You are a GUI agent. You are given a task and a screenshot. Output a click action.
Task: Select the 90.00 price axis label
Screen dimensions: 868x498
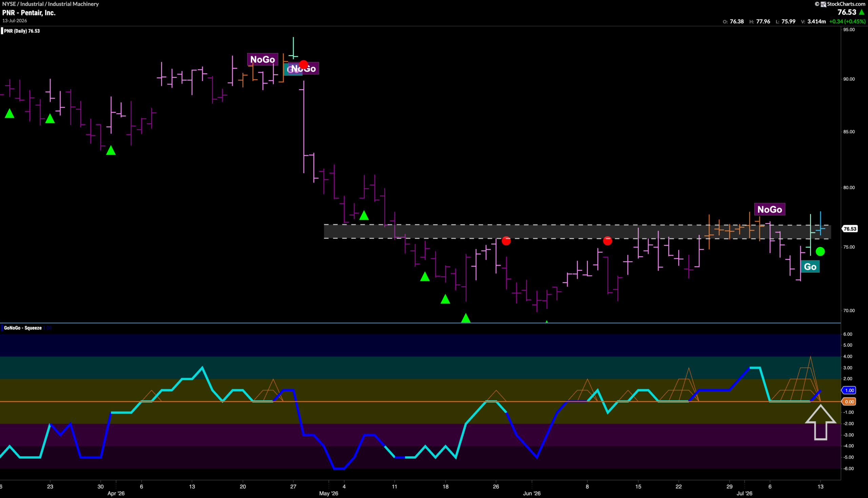tap(849, 79)
